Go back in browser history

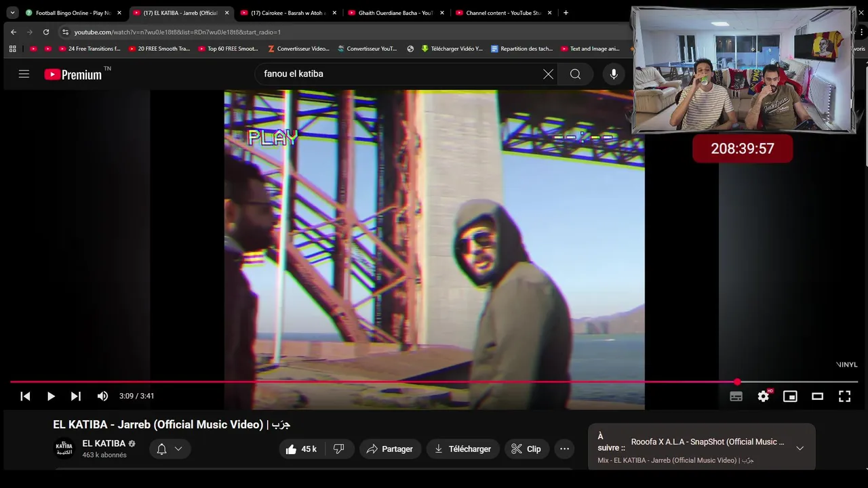tap(14, 32)
